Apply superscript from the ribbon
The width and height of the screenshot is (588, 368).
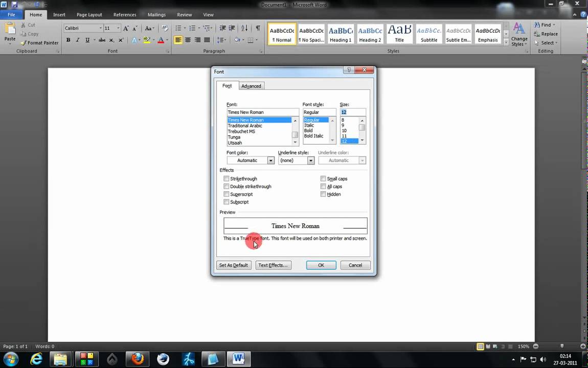121,40
